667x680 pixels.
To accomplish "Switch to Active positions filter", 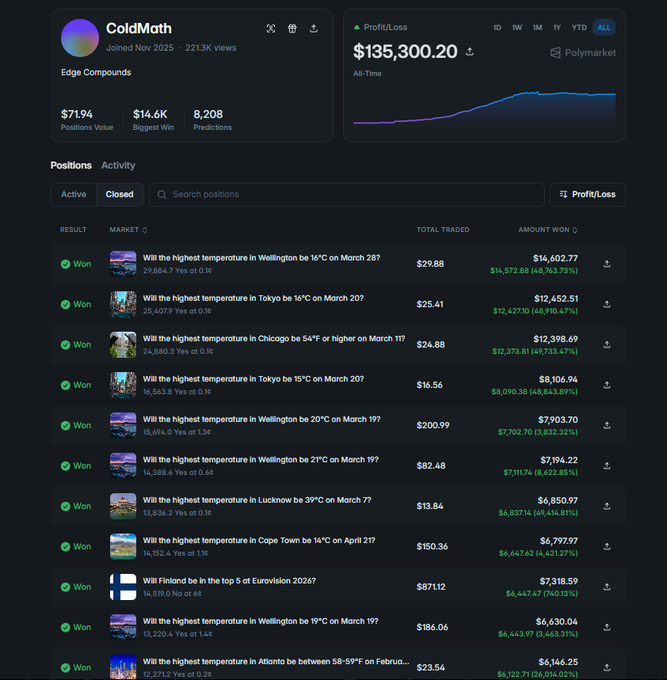I will 74,194.
